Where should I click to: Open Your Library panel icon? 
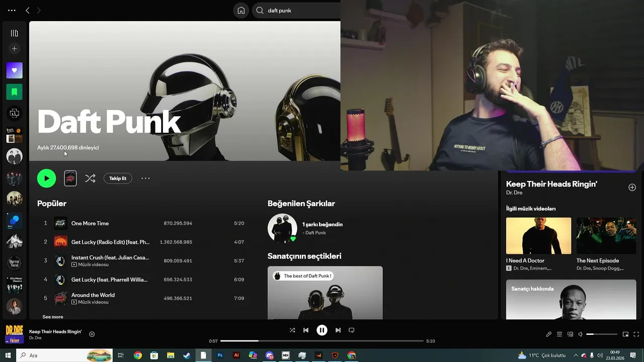pyautogui.click(x=14, y=33)
